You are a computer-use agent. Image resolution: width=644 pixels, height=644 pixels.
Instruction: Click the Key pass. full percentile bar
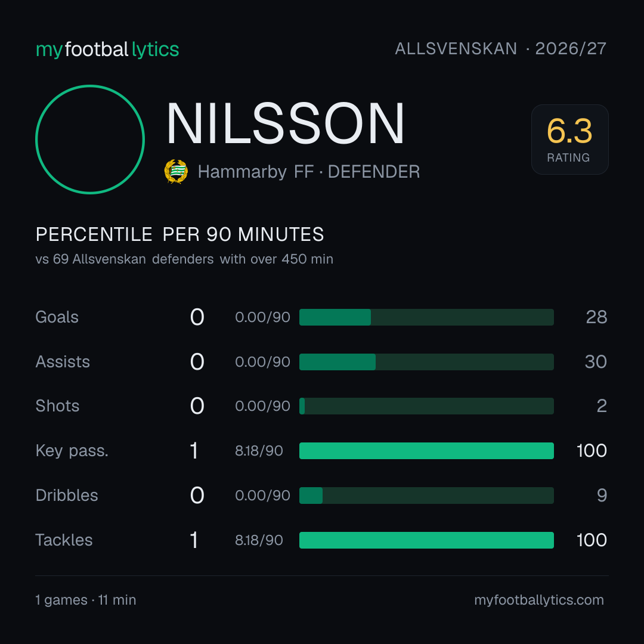point(426,451)
